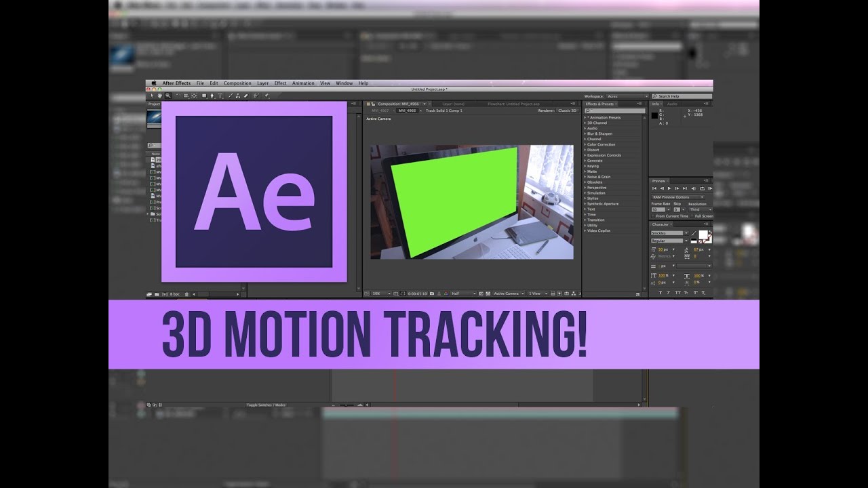
Task: Toggle Faux Bold text style
Action: (660, 293)
